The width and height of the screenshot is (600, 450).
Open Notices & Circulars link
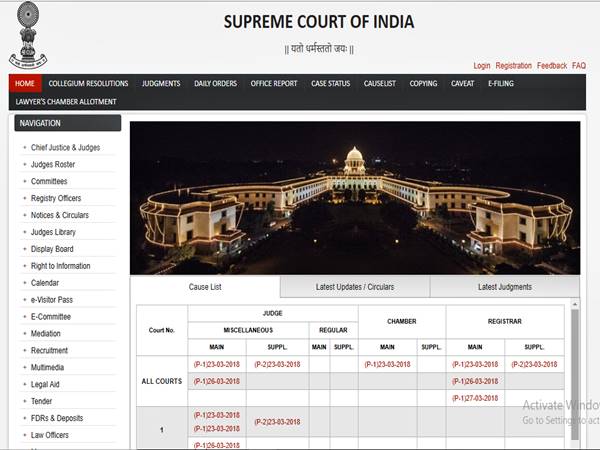tap(60, 215)
